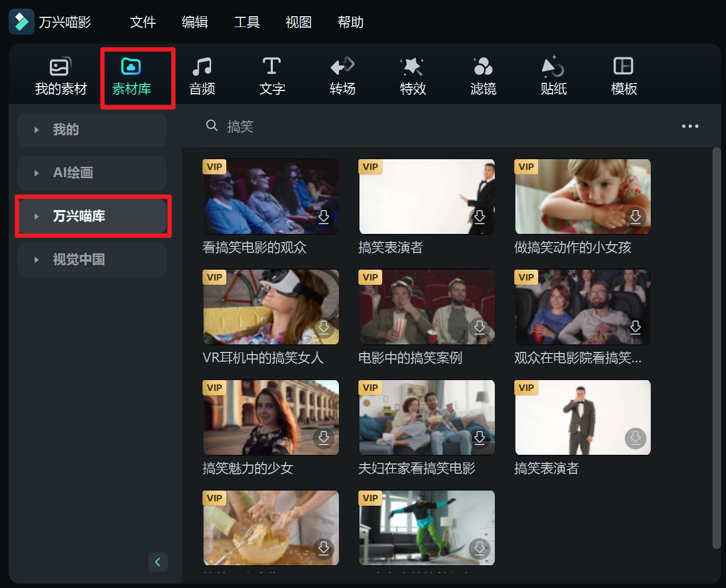Open the 帮助 menu
The image size is (726, 588).
350,22
